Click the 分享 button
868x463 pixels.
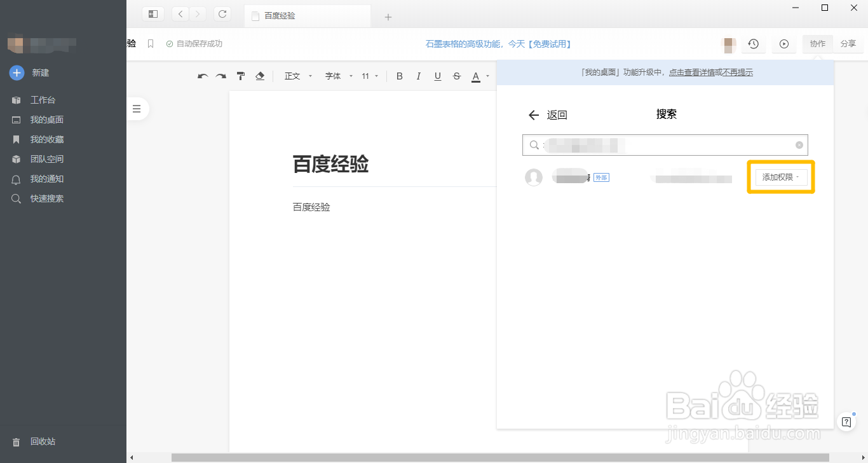point(848,44)
